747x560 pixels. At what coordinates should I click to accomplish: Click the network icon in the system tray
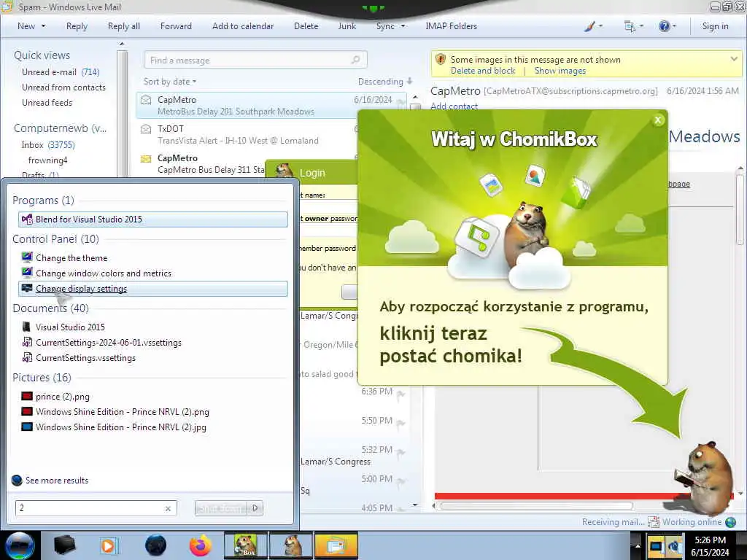pos(675,545)
